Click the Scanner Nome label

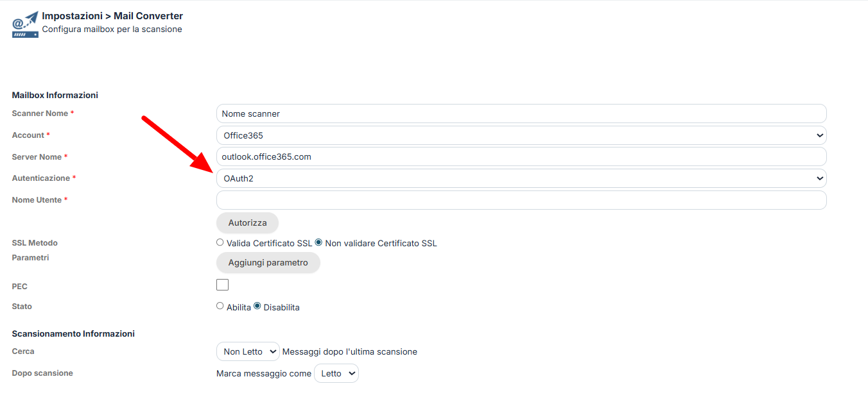[x=40, y=114]
